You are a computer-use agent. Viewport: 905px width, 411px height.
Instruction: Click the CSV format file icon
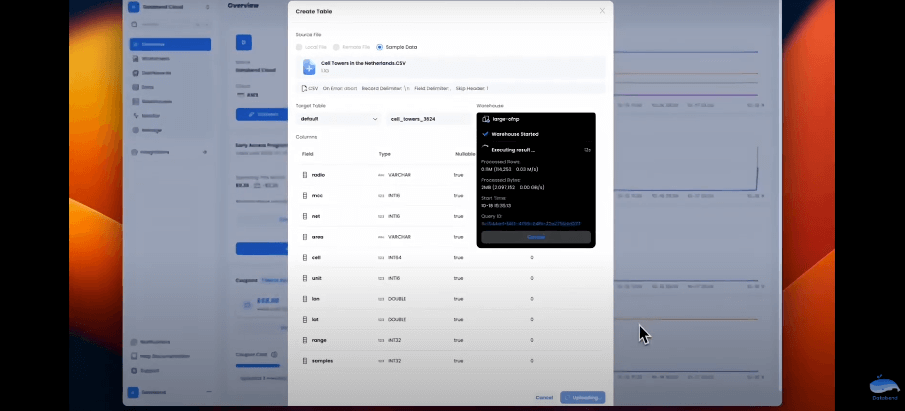(301, 88)
